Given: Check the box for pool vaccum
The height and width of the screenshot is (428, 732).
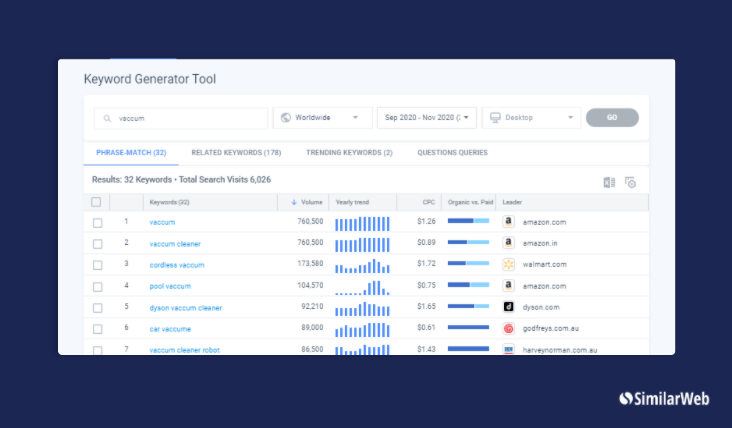Looking at the screenshot, I should 98,287.
